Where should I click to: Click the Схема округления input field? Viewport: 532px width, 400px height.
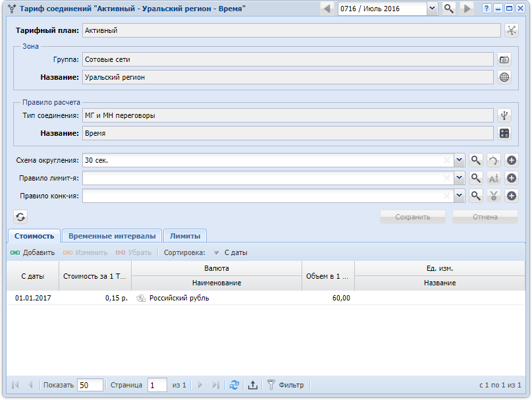pyautogui.click(x=268, y=160)
